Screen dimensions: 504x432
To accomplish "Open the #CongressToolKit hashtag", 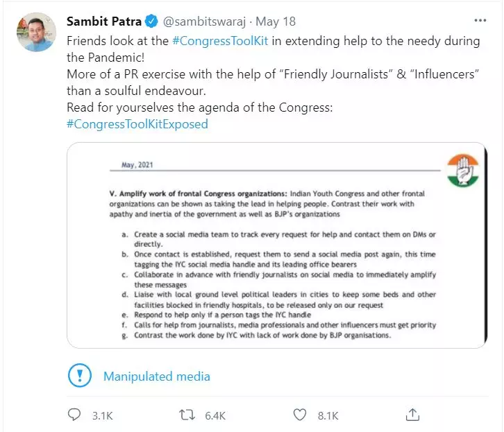I will (221, 41).
